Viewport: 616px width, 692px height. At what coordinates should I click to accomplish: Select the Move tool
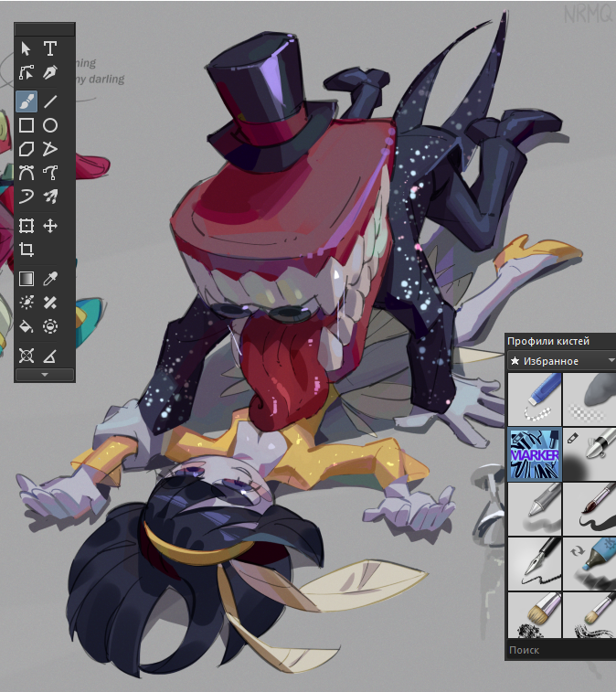[50, 226]
